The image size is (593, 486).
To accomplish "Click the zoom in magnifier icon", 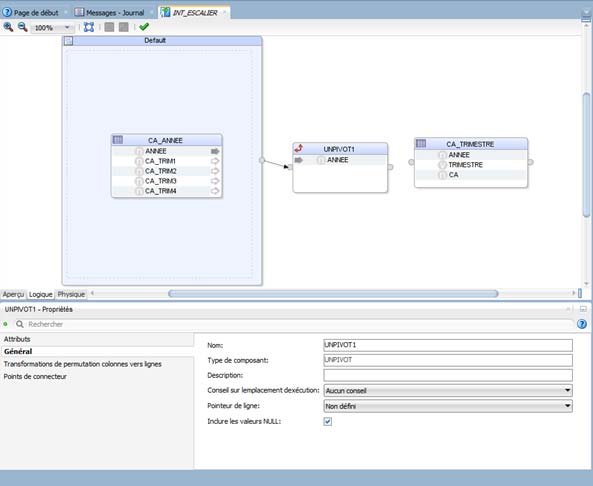I will tap(8, 27).
